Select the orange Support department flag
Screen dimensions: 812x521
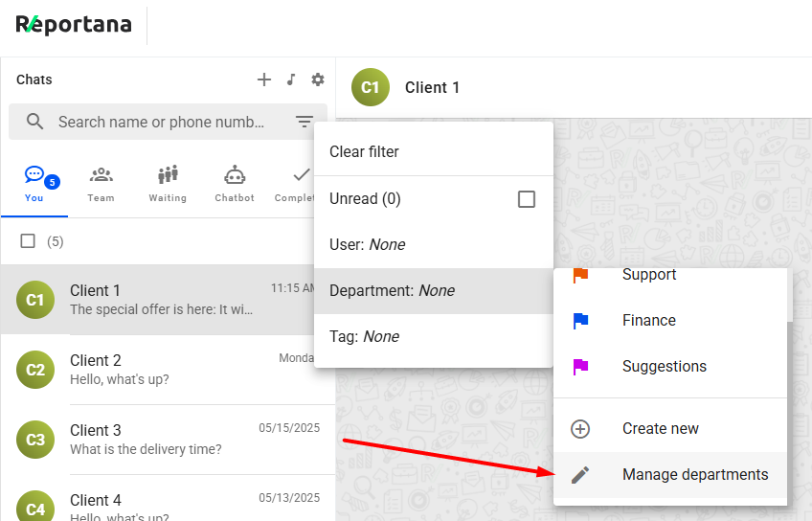pos(580,276)
